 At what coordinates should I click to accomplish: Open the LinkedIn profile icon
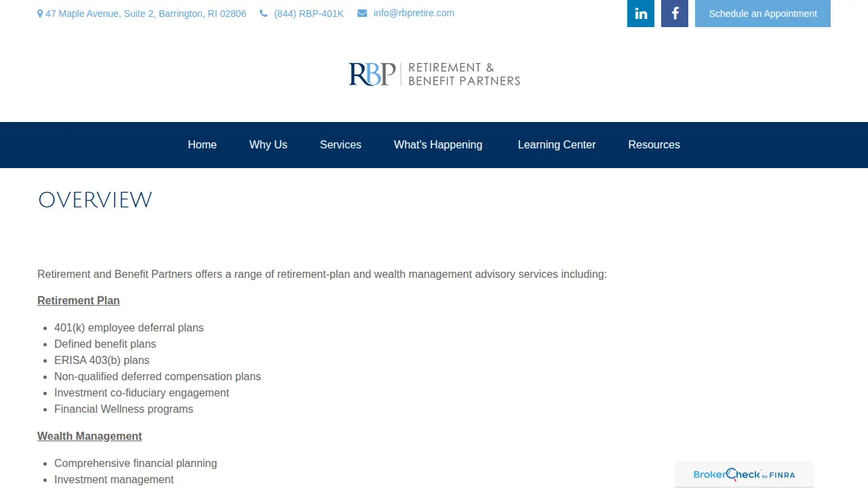[641, 14]
